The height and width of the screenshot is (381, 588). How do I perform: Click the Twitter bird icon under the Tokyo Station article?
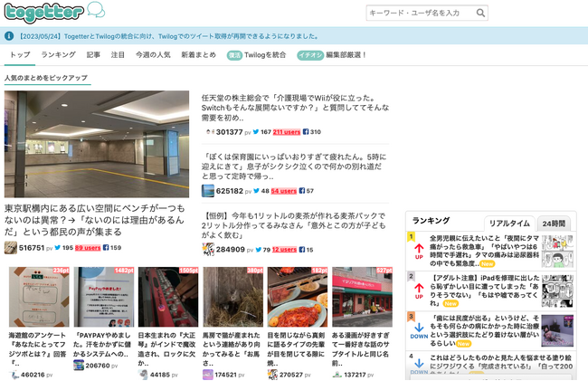[56, 247]
